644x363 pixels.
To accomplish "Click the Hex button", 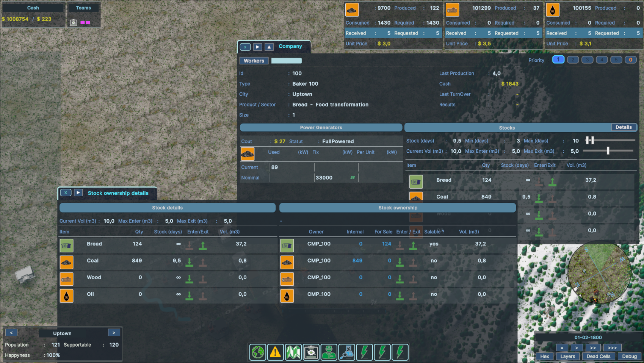I will (x=545, y=356).
